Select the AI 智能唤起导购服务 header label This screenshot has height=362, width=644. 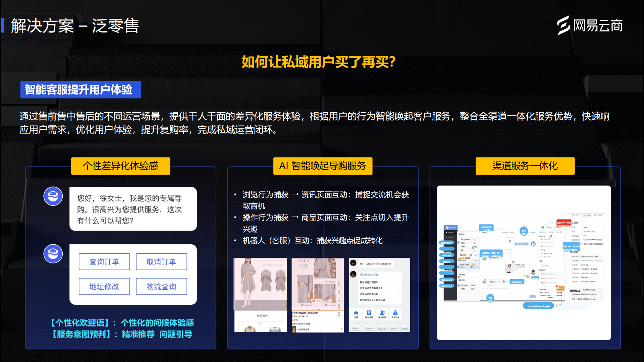pos(323,166)
